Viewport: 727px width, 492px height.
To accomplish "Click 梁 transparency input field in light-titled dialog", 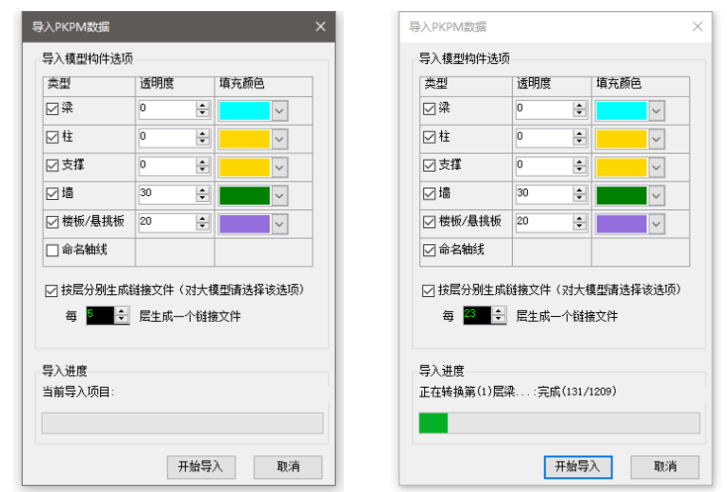I will 543,109.
